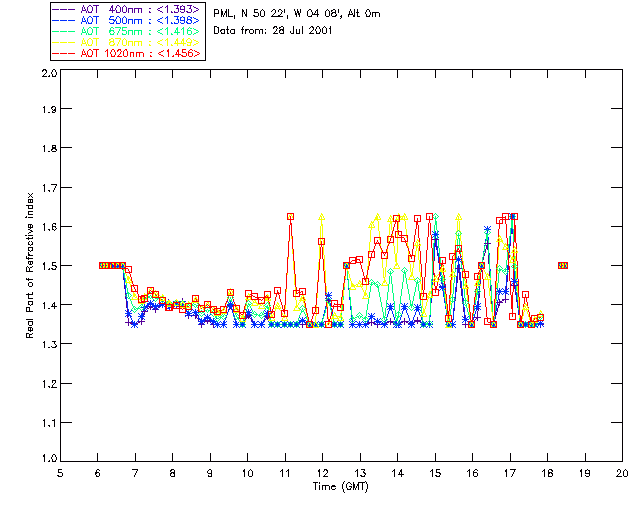
Task: Click the y-axis tick label '1.9'
Action: point(49,109)
